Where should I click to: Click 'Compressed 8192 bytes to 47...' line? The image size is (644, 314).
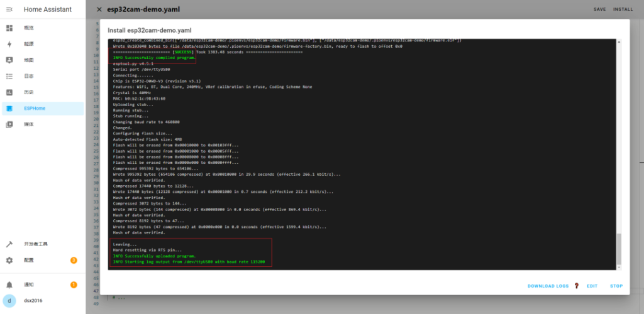(148, 221)
